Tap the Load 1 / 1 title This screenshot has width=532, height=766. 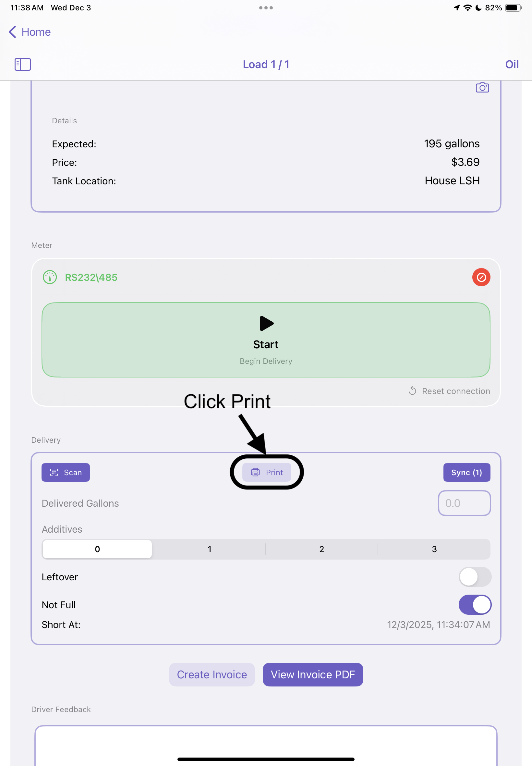pyautogui.click(x=266, y=64)
